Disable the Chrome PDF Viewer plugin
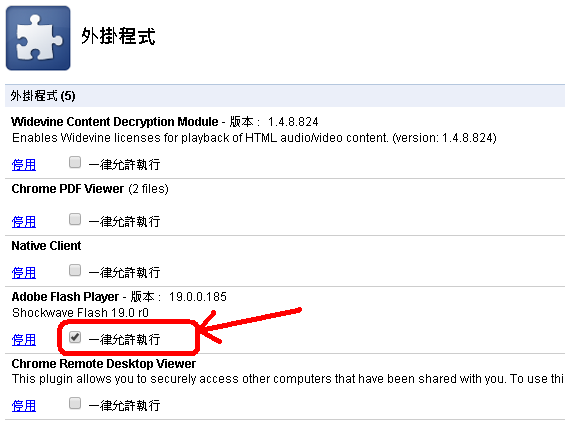The image size is (565, 432). pos(24,222)
